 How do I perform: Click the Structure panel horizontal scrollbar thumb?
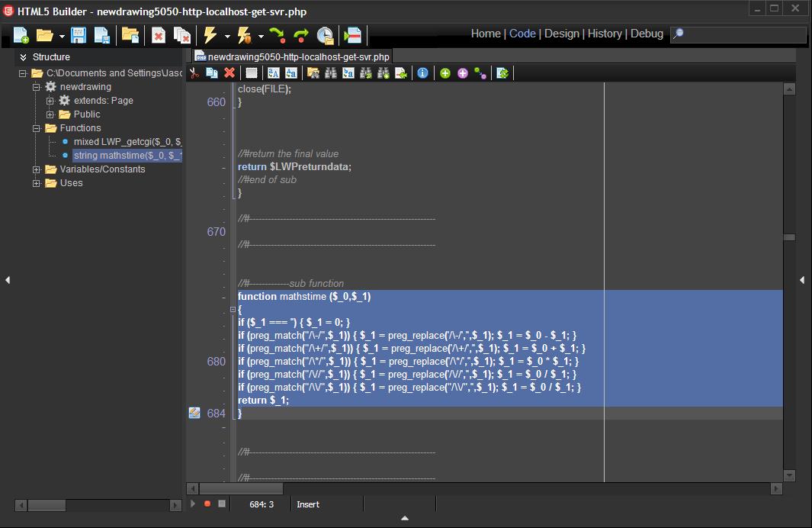(47, 504)
